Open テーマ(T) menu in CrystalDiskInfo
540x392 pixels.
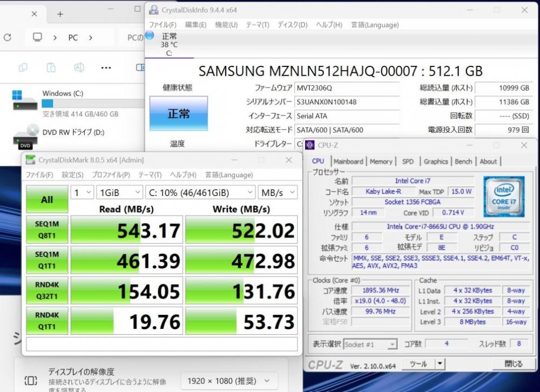point(258,25)
